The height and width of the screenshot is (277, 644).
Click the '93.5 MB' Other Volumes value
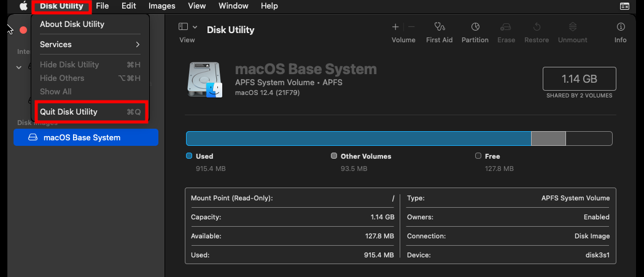[354, 169]
